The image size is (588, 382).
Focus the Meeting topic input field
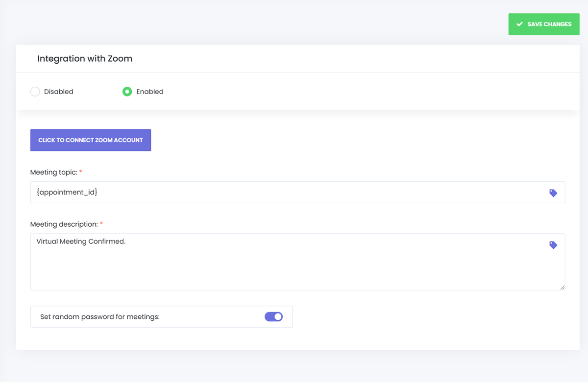pyautogui.click(x=297, y=192)
